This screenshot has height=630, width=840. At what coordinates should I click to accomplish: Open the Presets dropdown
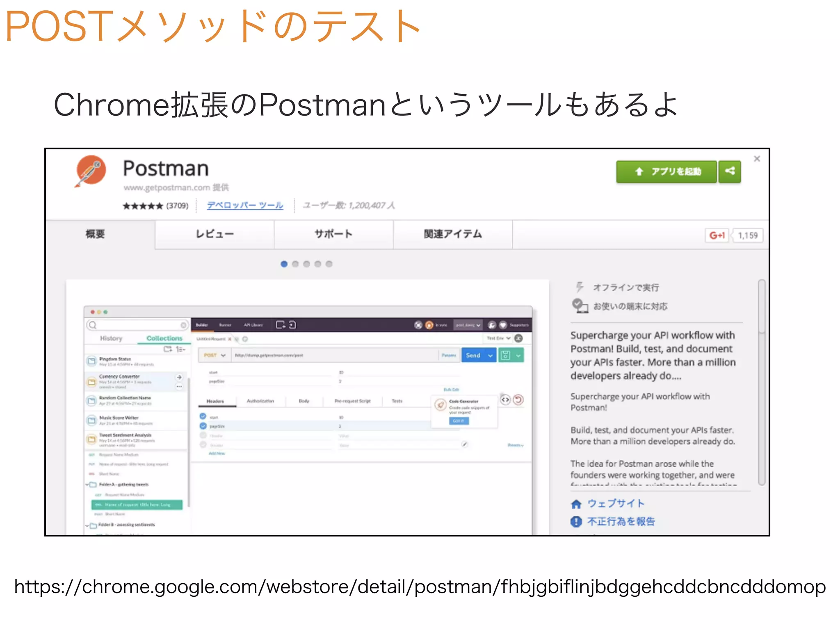pyautogui.click(x=516, y=445)
